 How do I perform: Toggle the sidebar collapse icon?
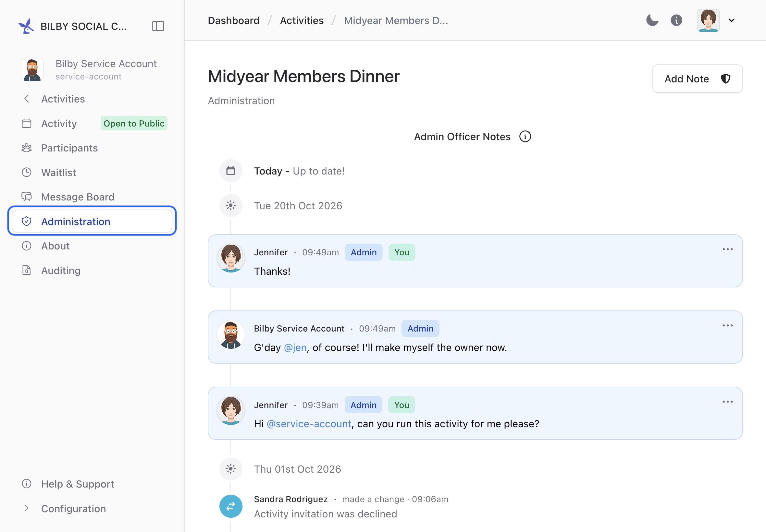pos(158,26)
